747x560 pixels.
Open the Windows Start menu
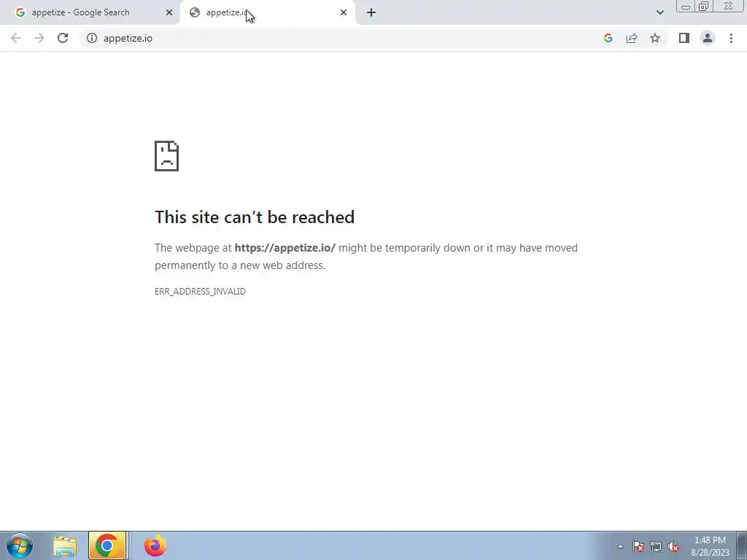(20, 545)
